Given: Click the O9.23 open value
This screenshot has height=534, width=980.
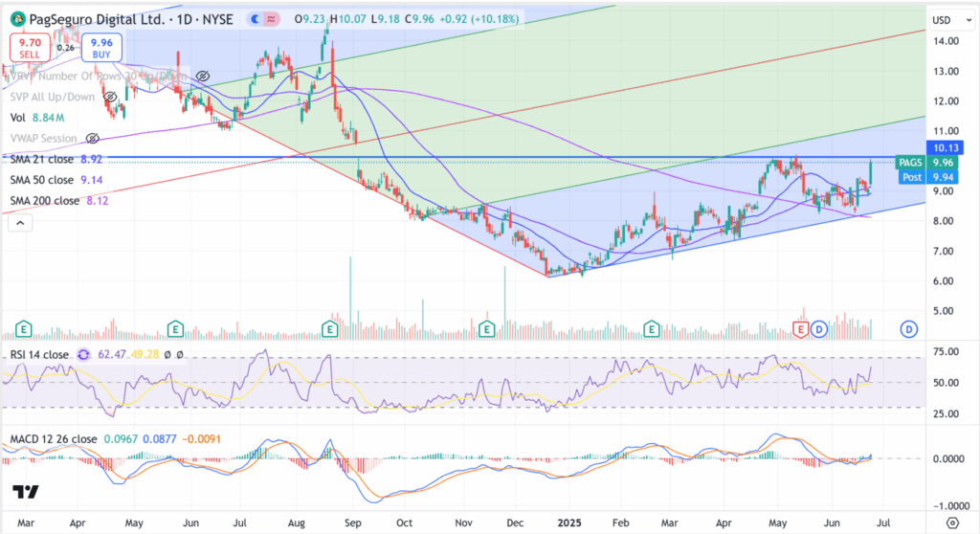Looking at the screenshot, I should tap(311, 19).
